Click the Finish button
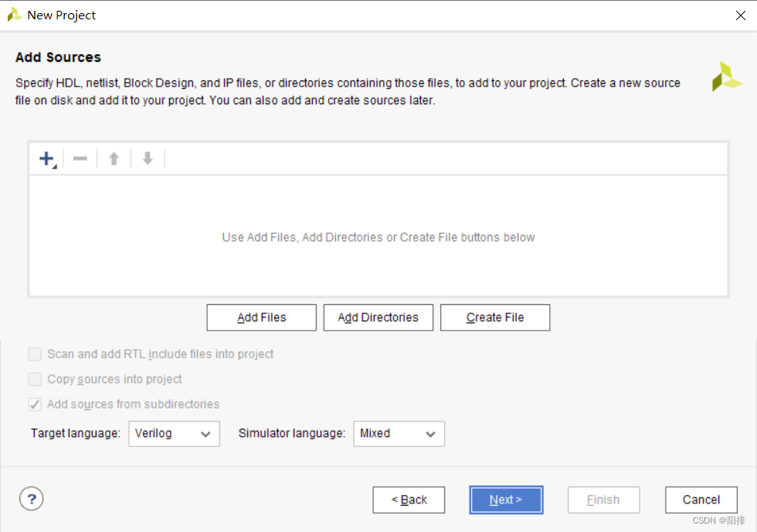Image resolution: width=757 pixels, height=532 pixels. click(x=603, y=500)
